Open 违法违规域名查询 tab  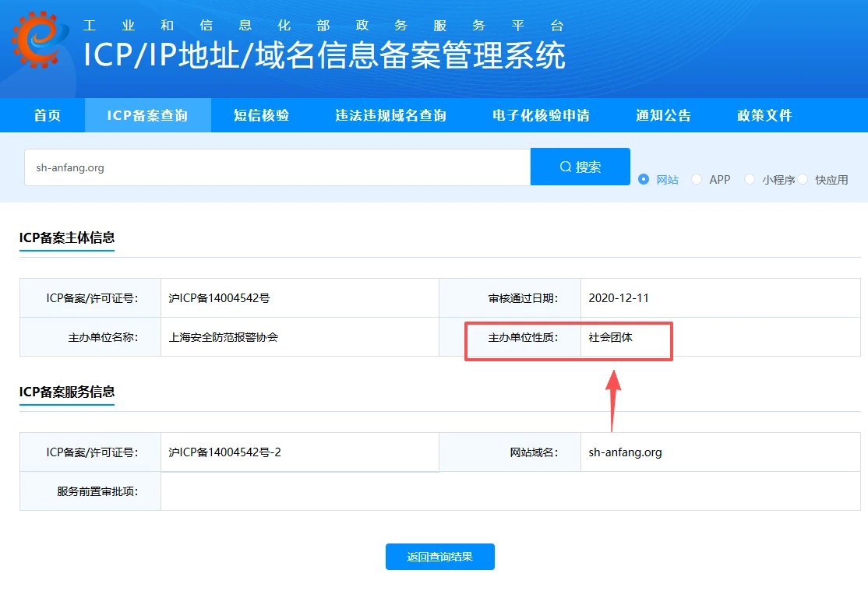391,115
